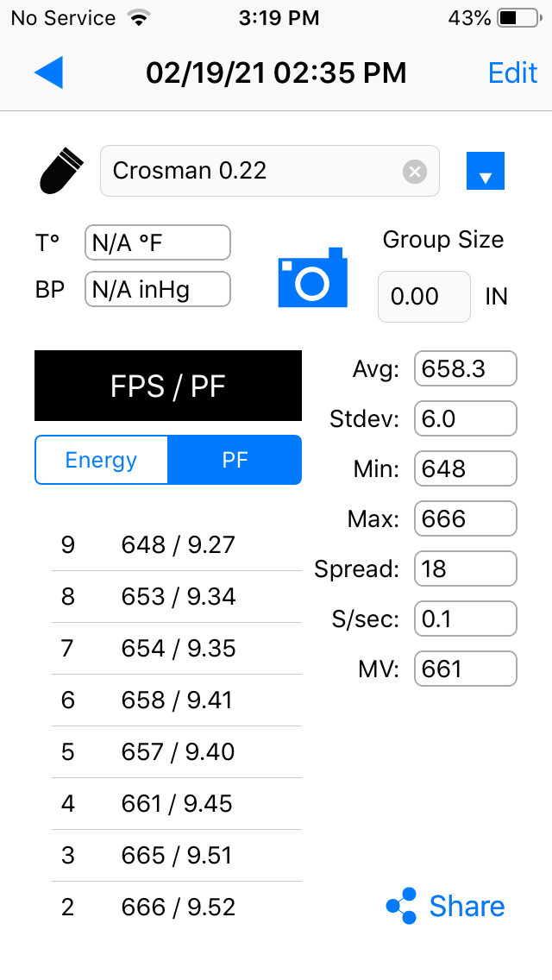Select shot 6 row 658 / 9.41
Viewport: 552px width, 980px height.
click(x=176, y=700)
